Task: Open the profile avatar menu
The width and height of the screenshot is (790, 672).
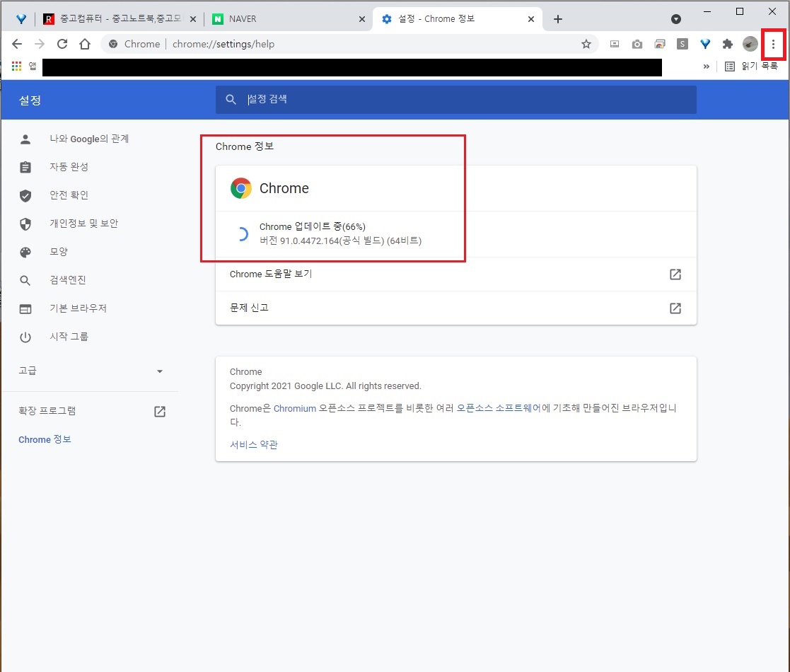Action: click(x=750, y=44)
